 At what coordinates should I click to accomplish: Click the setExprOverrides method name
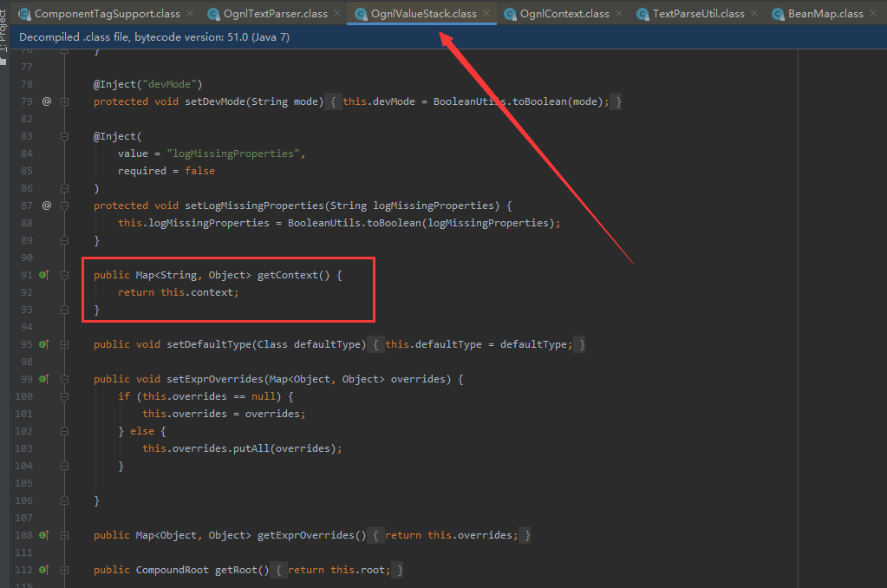(x=215, y=379)
